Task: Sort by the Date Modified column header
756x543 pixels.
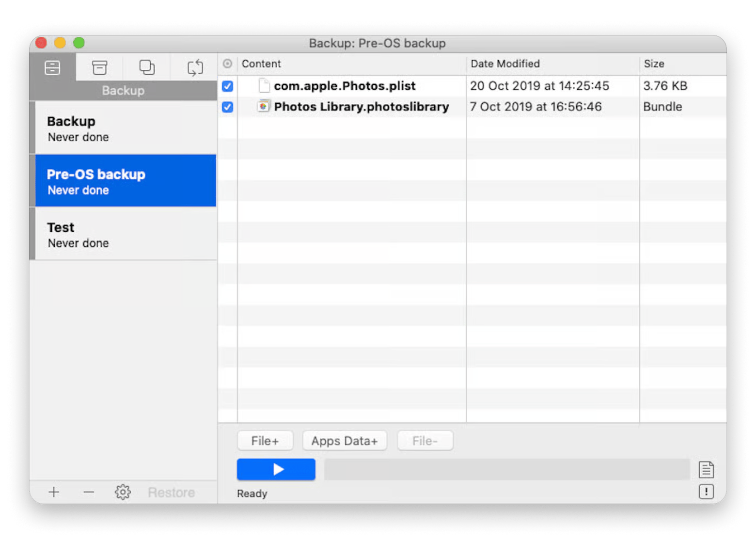Action: (553, 64)
